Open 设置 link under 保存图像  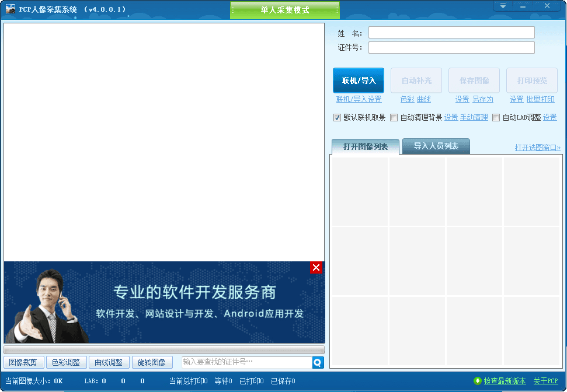[462, 99]
